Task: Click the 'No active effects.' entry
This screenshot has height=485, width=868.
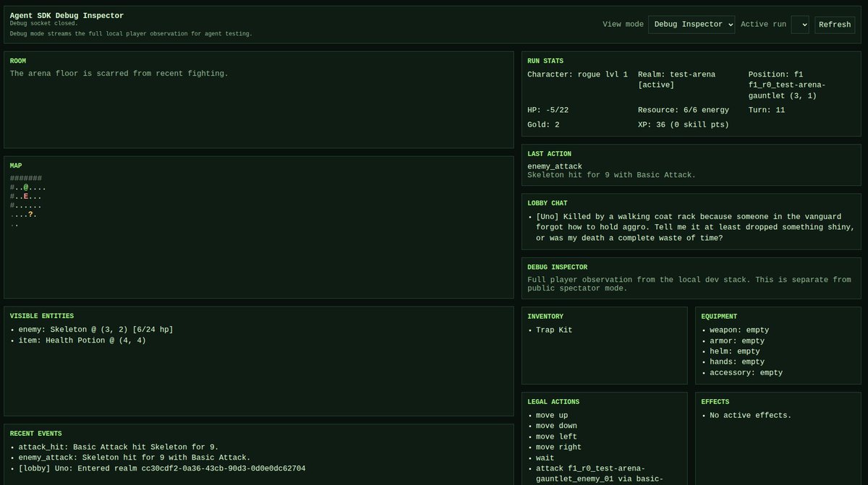Action: click(751, 415)
